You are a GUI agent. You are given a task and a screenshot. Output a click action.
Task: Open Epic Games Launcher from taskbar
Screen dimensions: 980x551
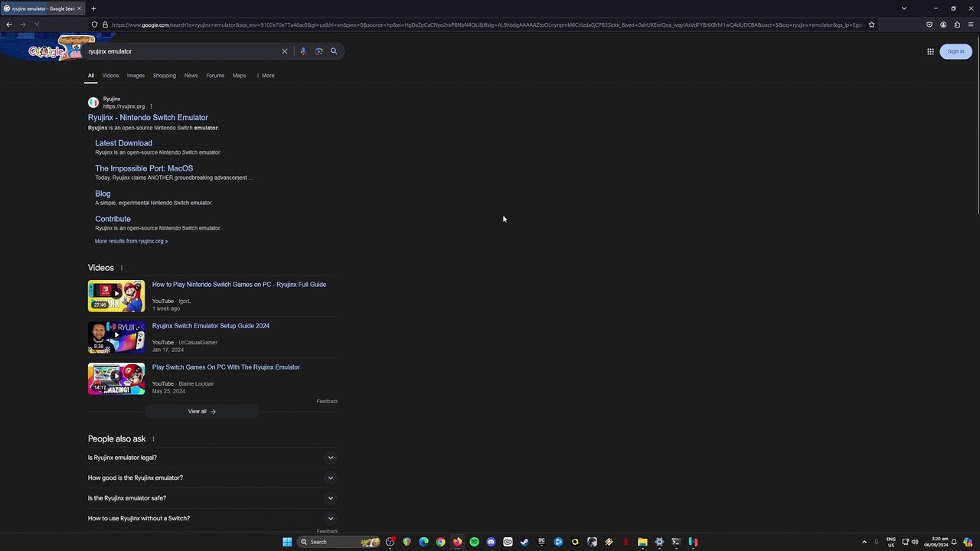pyautogui.click(x=541, y=542)
